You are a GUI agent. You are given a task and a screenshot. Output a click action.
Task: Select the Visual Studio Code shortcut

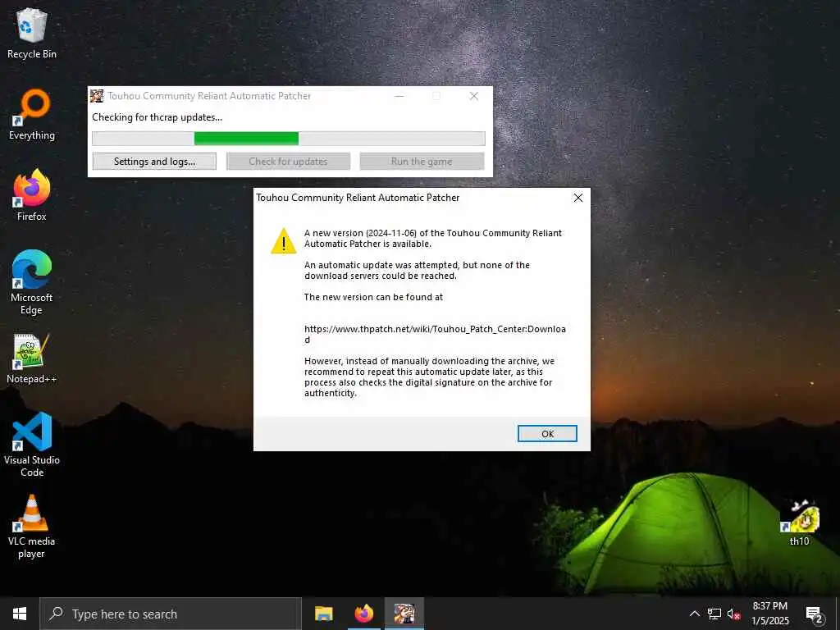coord(32,445)
